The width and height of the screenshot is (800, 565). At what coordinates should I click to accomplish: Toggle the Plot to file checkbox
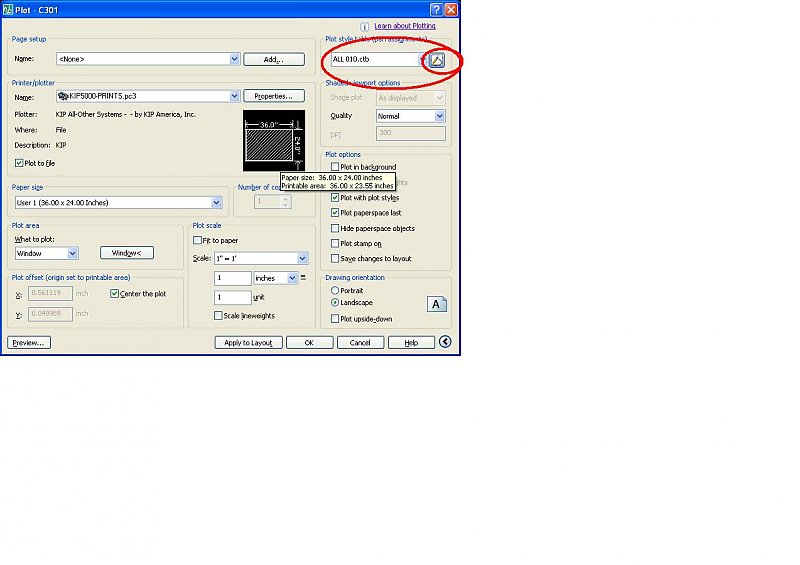click(19, 163)
